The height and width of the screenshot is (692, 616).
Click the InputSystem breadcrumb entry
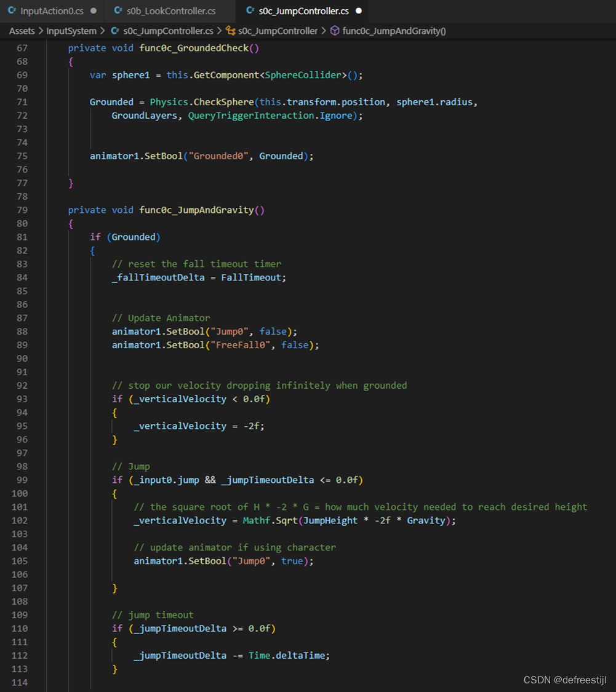click(72, 30)
